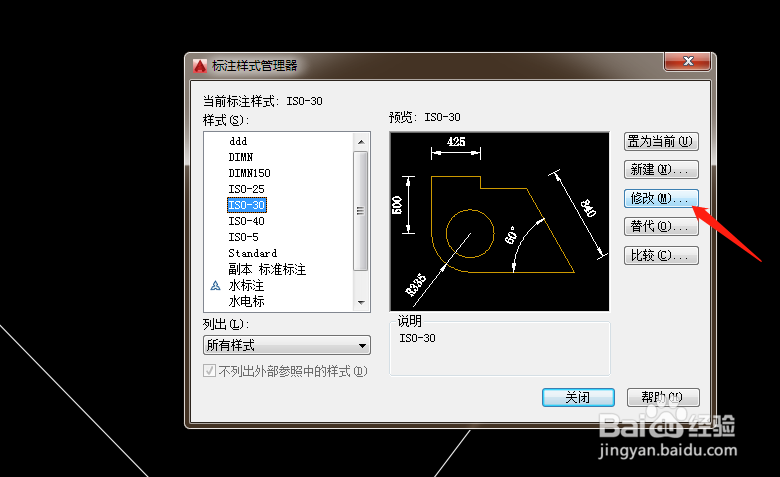Select the ISO-5 style entry

[243, 237]
